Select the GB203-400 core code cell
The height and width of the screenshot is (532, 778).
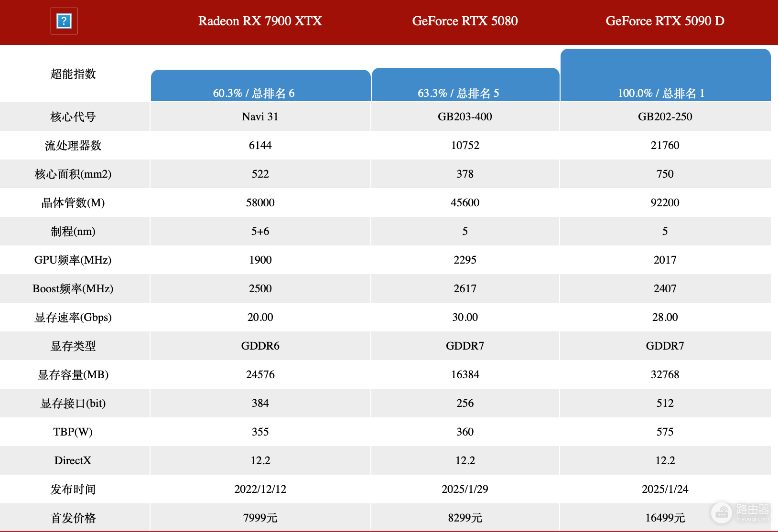tap(465, 117)
